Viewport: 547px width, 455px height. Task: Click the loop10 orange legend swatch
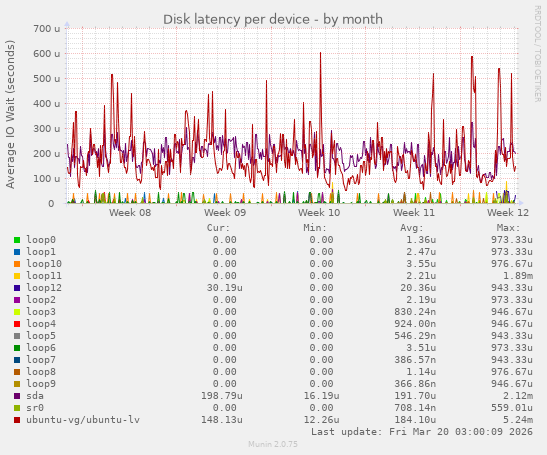click(x=17, y=264)
